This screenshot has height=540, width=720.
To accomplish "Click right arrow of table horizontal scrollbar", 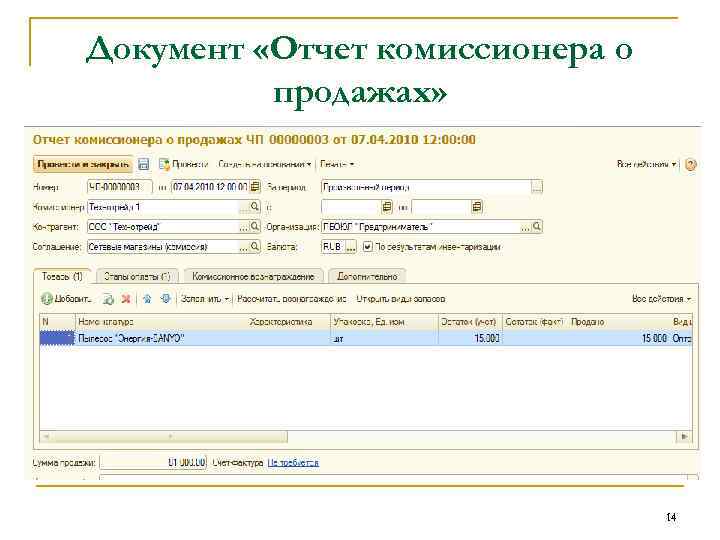I will point(684,436).
